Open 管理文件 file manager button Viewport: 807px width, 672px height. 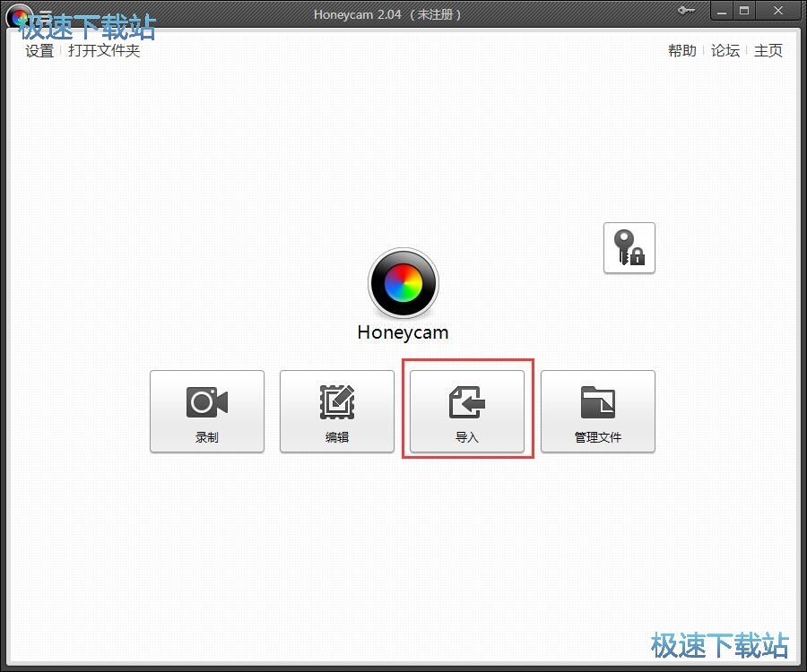[x=598, y=411]
